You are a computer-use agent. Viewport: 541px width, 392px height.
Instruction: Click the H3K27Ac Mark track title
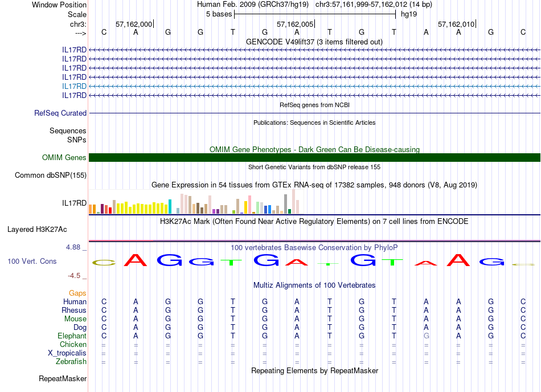tap(314, 221)
